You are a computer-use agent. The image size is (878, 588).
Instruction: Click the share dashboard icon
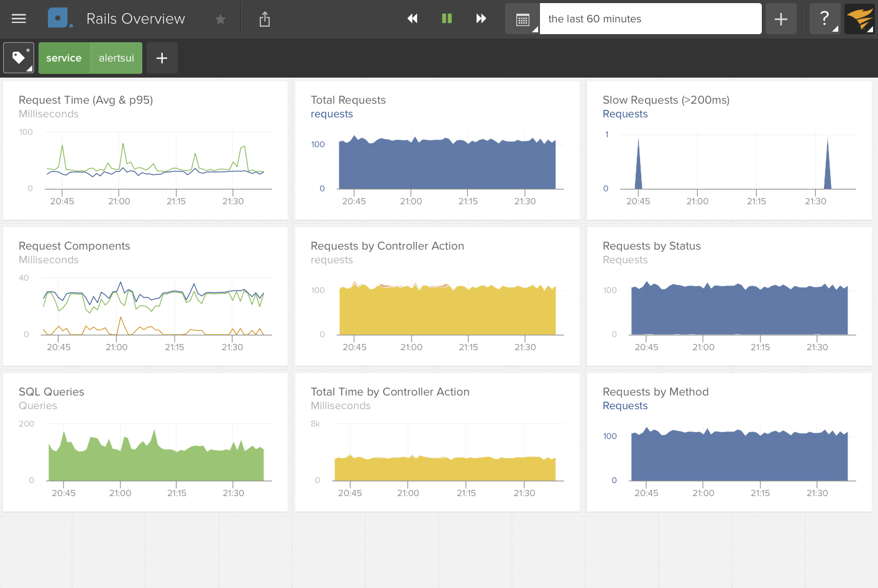pyautogui.click(x=265, y=19)
